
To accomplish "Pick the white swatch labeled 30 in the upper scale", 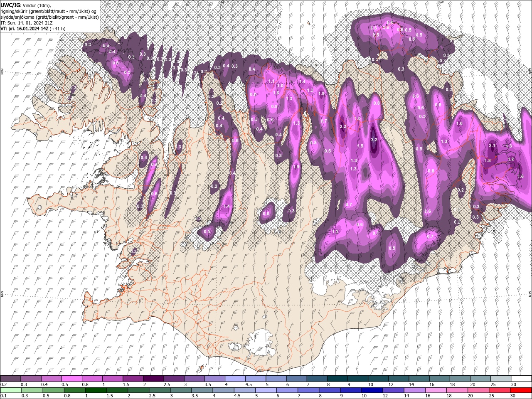I will point(521,379).
